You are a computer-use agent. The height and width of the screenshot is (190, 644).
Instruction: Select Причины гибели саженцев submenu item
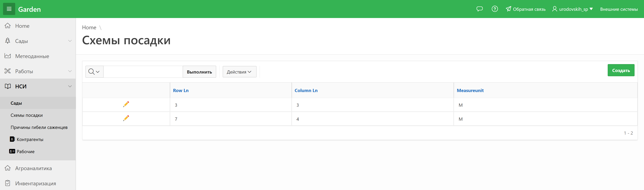[x=39, y=127]
